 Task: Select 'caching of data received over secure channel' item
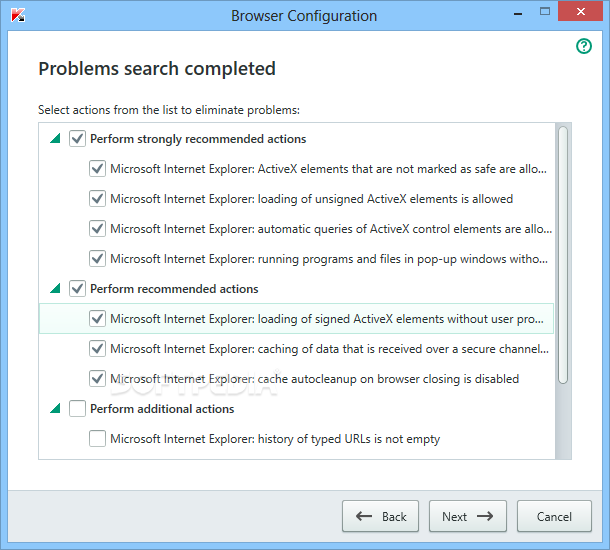click(328, 349)
